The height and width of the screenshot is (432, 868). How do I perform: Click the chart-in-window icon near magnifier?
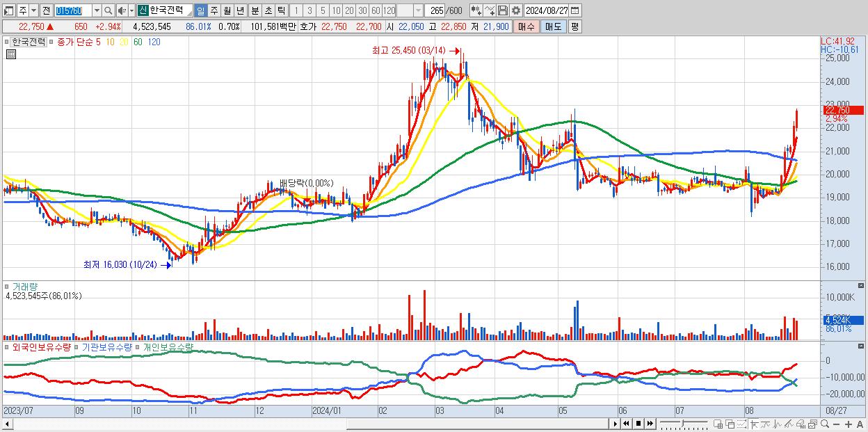pos(812,424)
